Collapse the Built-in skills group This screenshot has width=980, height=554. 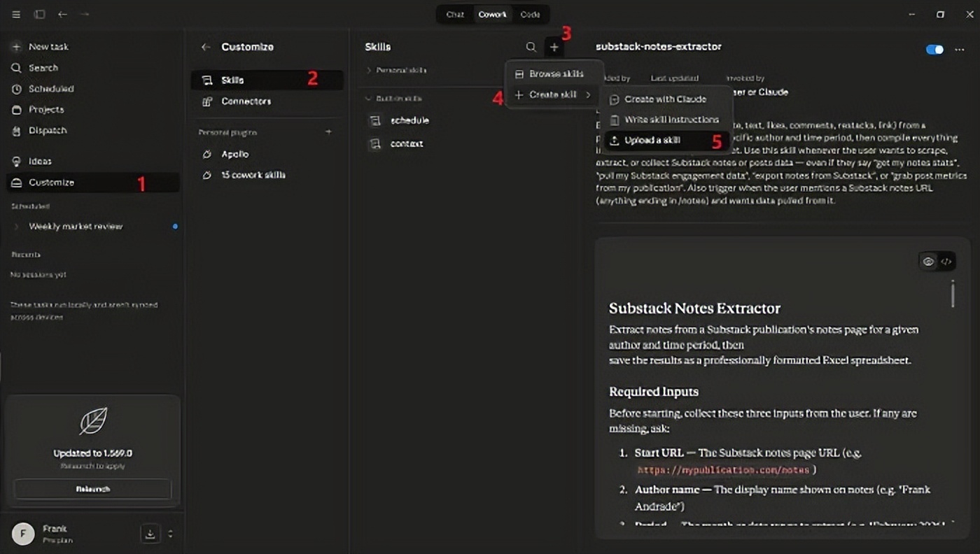coord(394,99)
